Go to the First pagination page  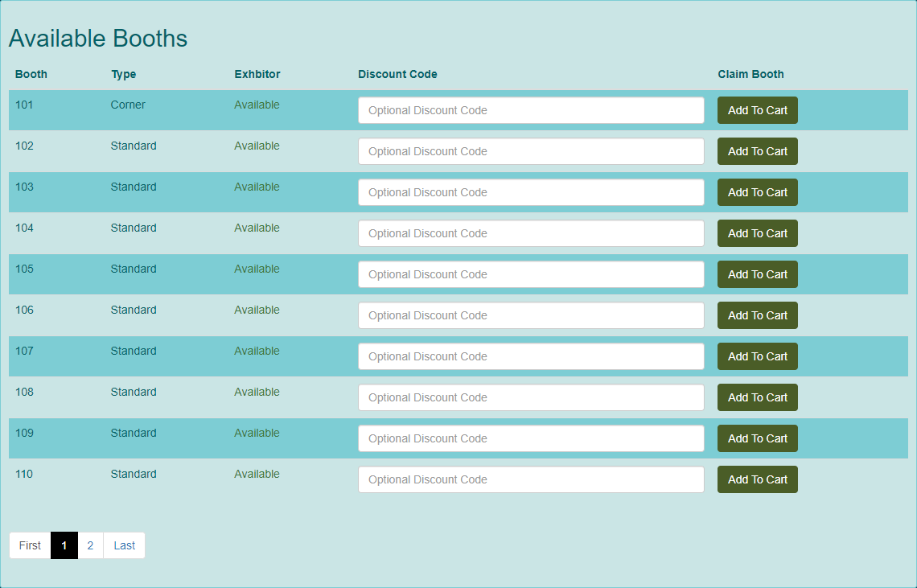(x=30, y=545)
